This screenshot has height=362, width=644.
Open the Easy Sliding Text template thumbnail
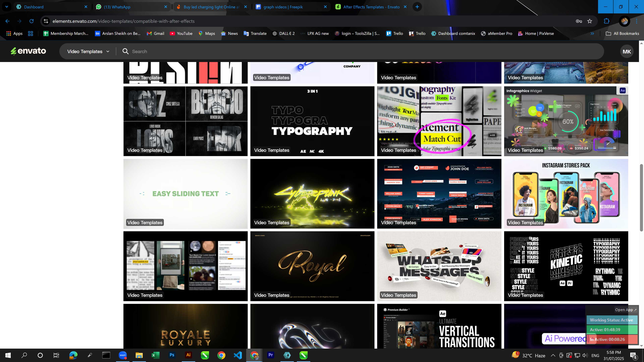point(185,194)
